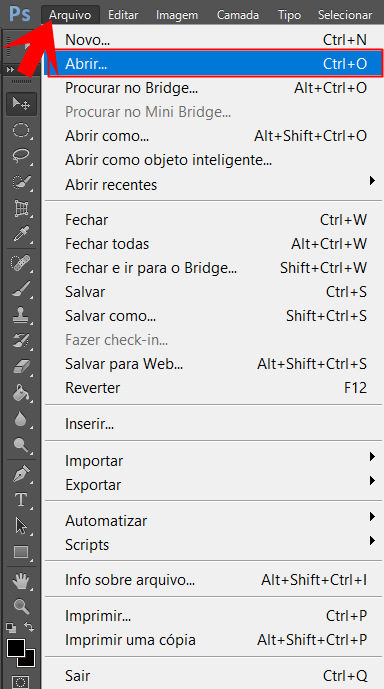Select the Brush tool
The height and width of the screenshot is (689, 384).
coord(21,288)
